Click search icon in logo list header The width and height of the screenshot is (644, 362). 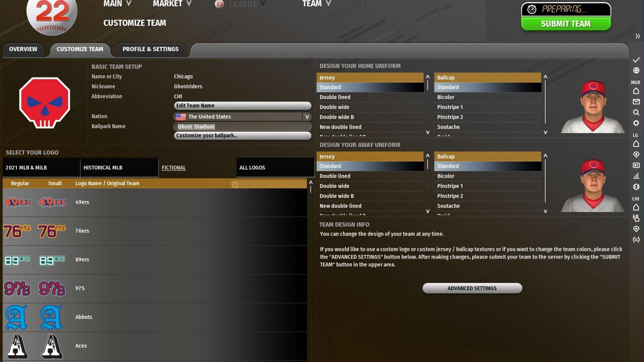[235, 185]
